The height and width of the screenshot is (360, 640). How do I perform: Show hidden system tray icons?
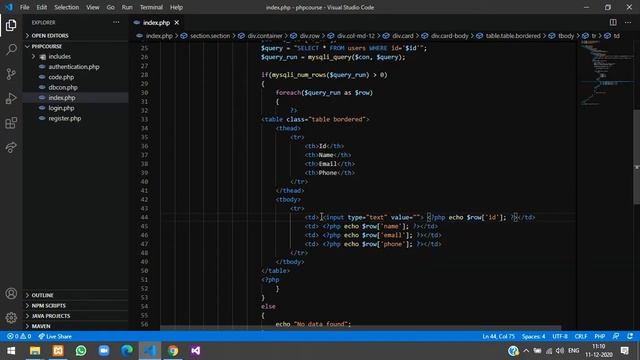tap(526, 351)
